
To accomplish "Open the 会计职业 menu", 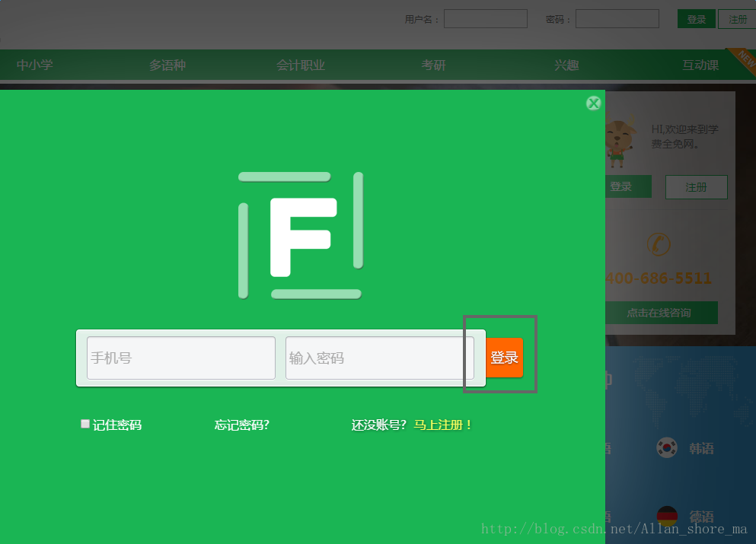I will pos(301,65).
